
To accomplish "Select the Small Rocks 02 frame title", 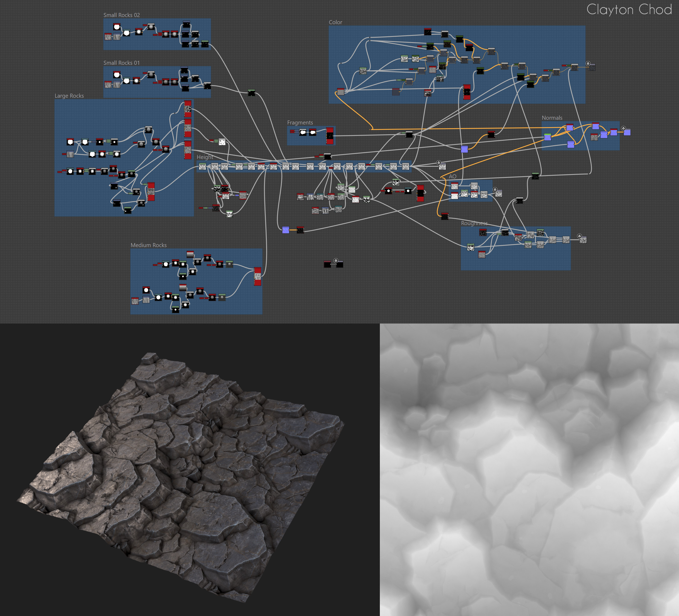I will pos(121,15).
